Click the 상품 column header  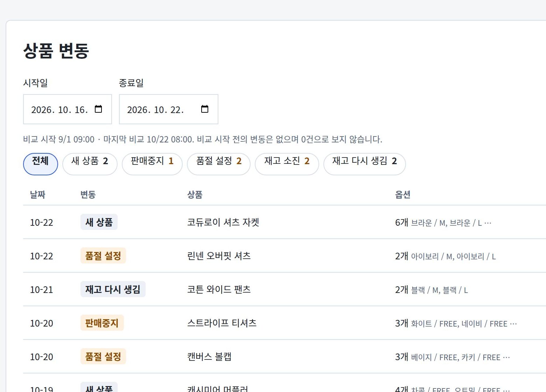[195, 195]
